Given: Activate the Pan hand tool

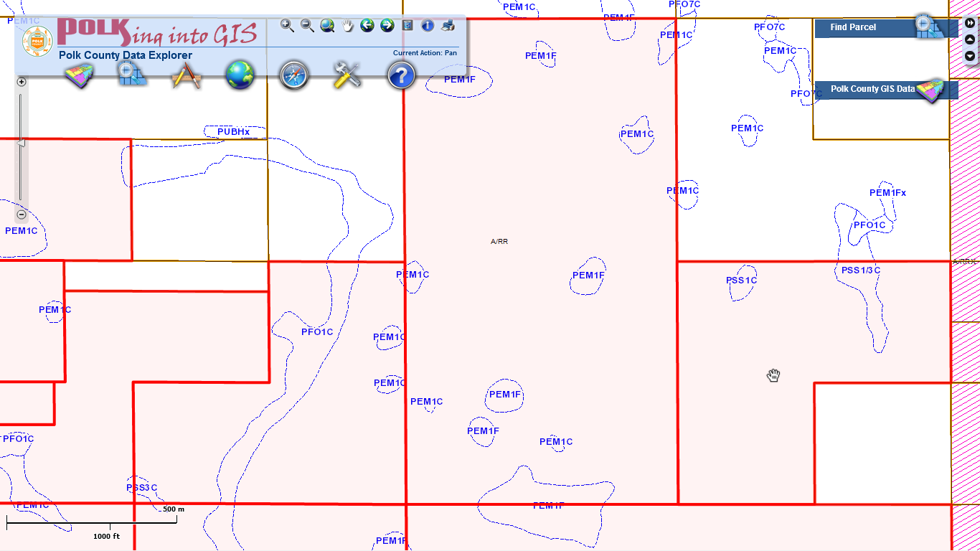Looking at the screenshot, I should coord(348,26).
